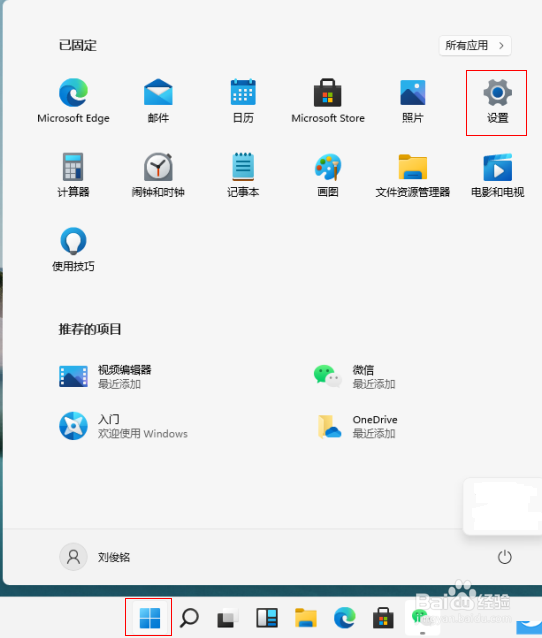
Task: Open 电影和电视 movies app
Action: 497,175
